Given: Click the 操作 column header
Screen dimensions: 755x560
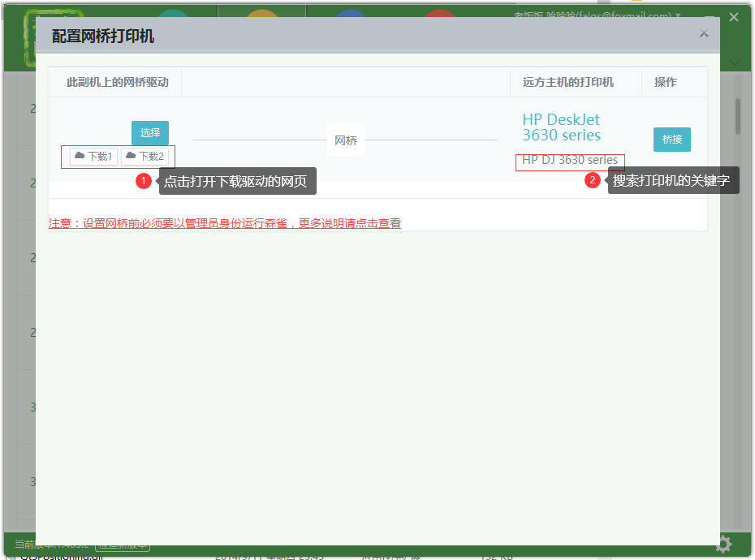Looking at the screenshot, I should click(666, 82).
